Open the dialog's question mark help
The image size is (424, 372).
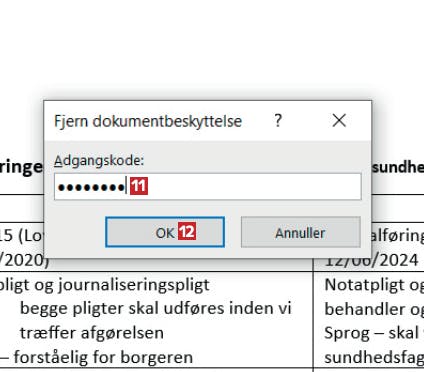278,120
